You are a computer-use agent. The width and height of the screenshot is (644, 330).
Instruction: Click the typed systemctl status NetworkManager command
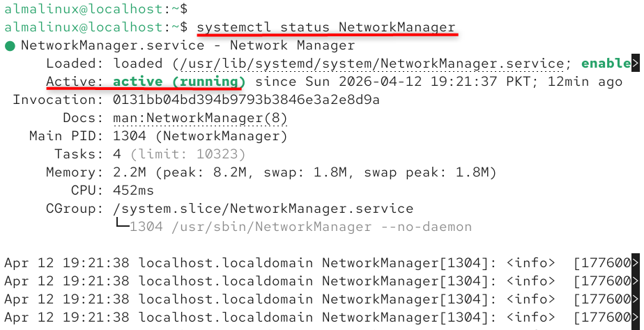click(326, 27)
